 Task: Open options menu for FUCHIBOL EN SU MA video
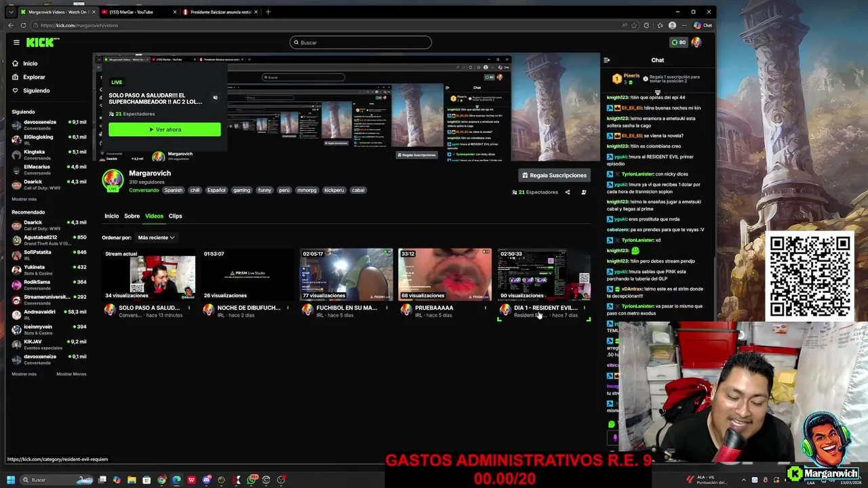(387, 308)
